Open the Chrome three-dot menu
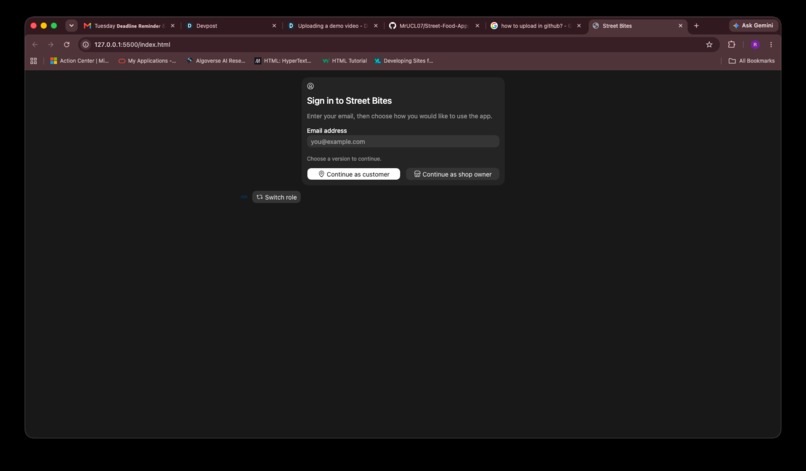The height and width of the screenshot is (471, 806). point(771,45)
